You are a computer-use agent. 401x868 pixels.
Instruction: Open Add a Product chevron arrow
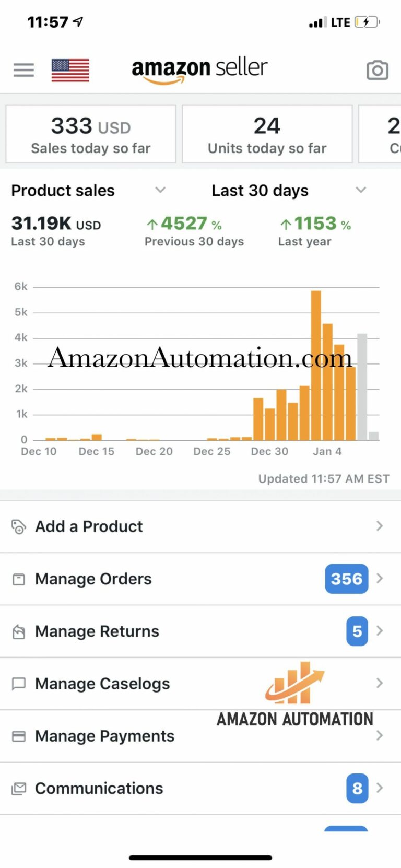[380, 526]
